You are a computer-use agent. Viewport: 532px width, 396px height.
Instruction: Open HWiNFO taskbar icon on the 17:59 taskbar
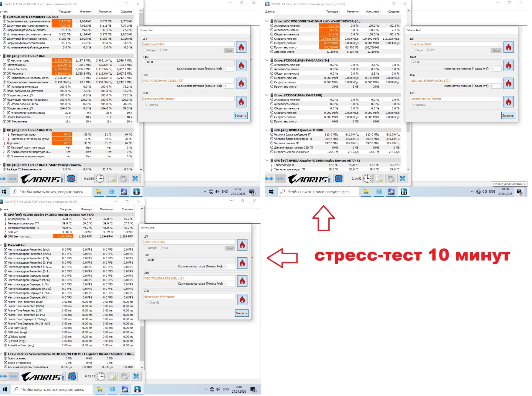coord(136,192)
